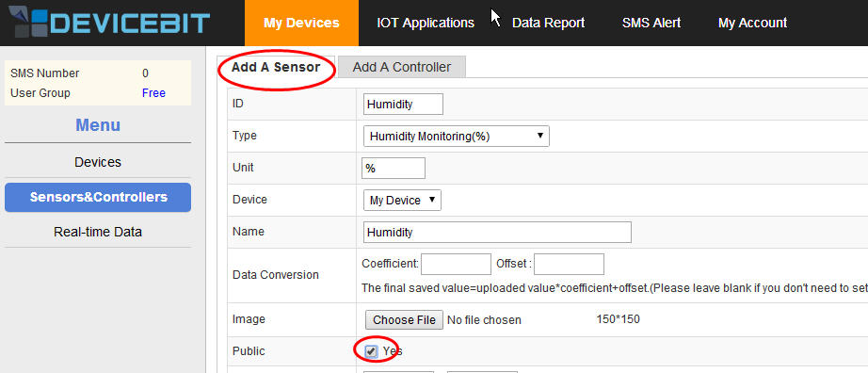This screenshot has height=373, width=868.
Task: Open Real-time Data in menu
Action: click(98, 232)
